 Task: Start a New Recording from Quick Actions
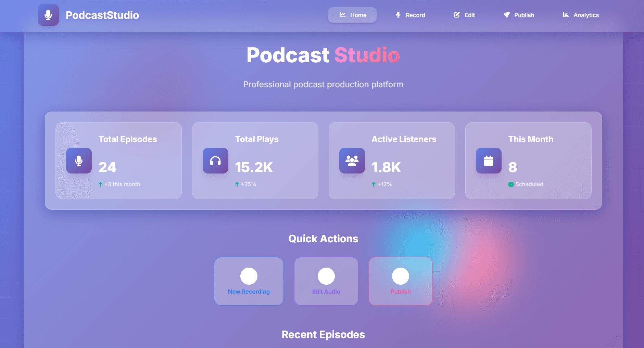coord(249,281)
